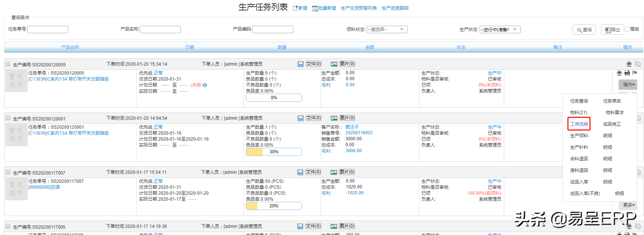
Task: Click the 批量新增 batch add icon
Action: click(x=315, y=9)
